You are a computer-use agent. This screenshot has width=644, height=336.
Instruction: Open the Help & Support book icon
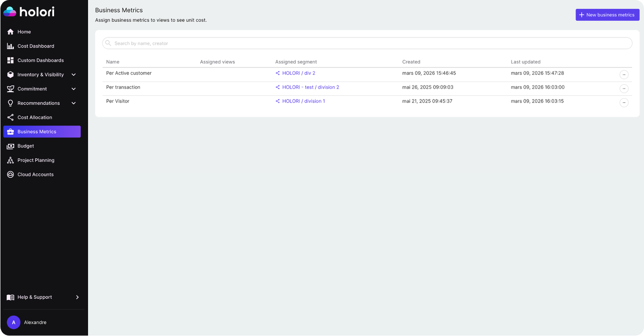tap(10, 297)
